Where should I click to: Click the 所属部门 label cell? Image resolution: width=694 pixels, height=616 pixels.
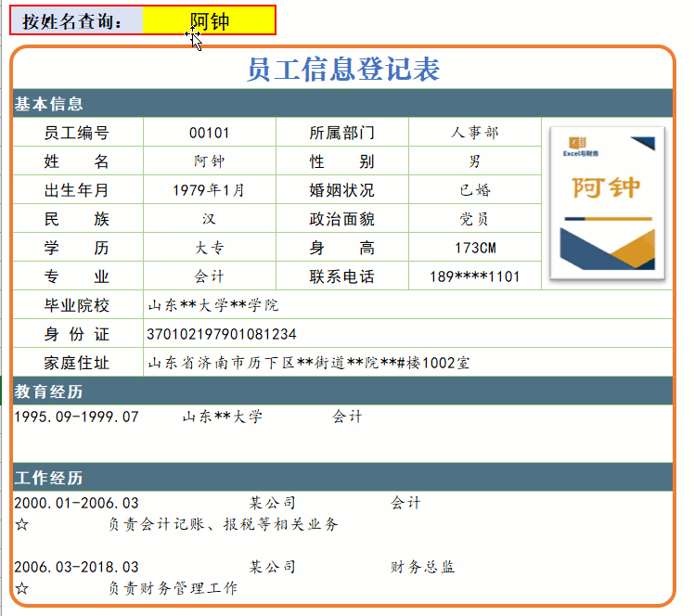pyautogui.click(x=342, y=133)
